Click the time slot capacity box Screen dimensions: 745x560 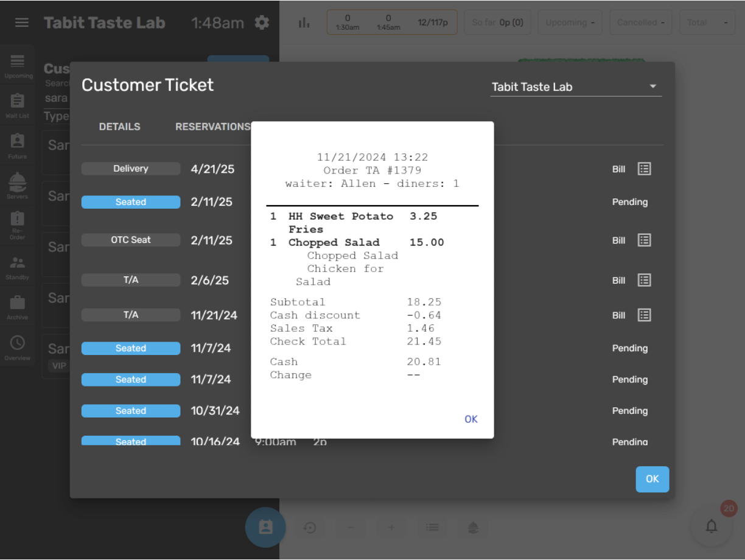point(392,23)
